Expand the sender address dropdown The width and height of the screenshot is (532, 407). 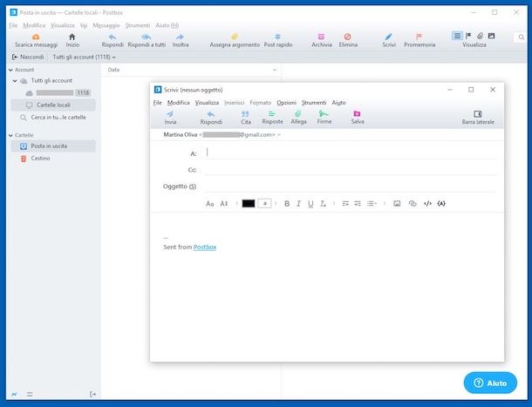(279, 135)
